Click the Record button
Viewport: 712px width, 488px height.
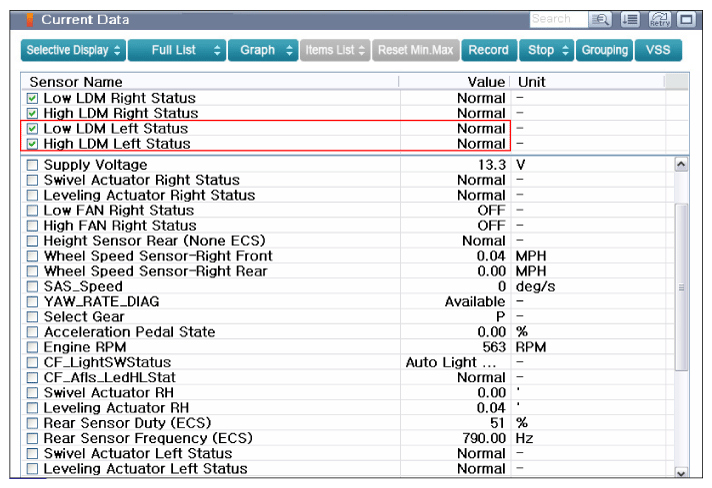click(489, 50)
